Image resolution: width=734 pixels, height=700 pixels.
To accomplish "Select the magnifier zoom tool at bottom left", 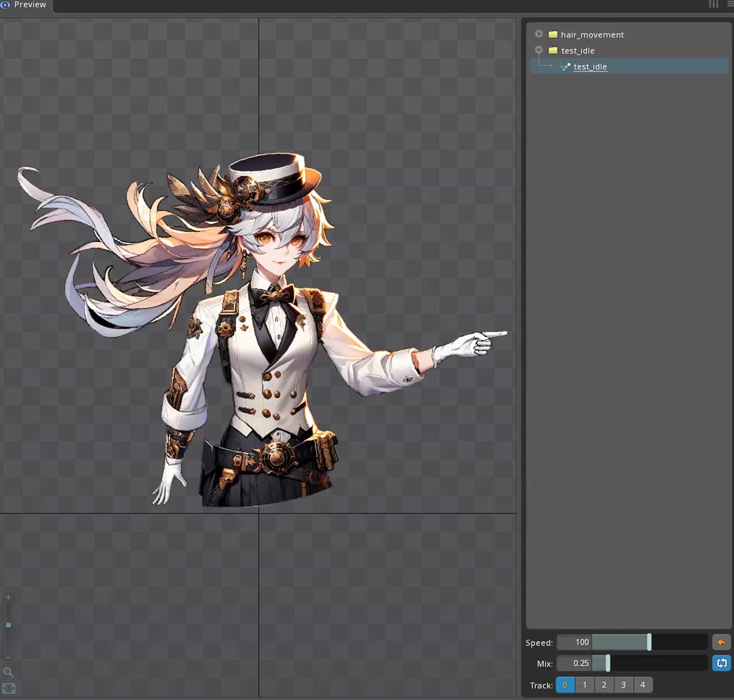I will 9,672.
